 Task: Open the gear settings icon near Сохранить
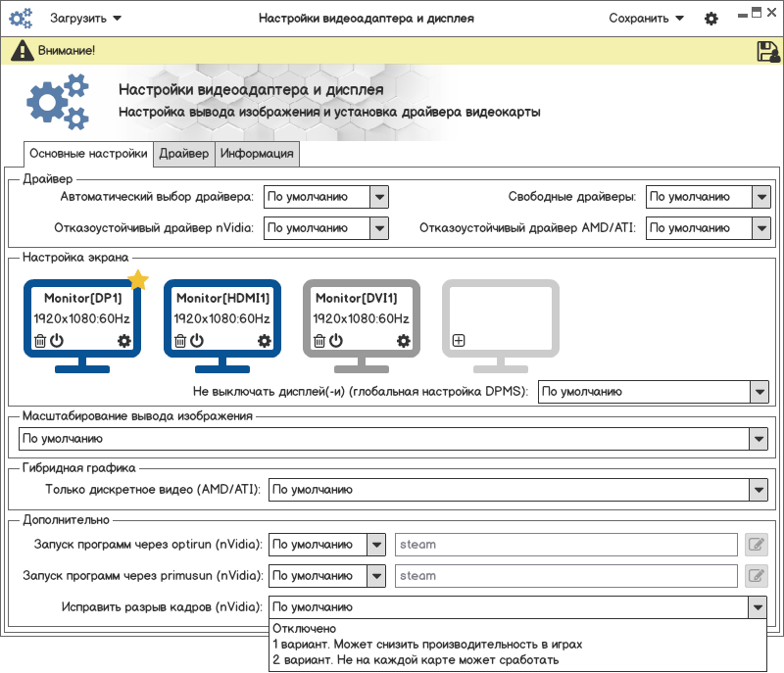coord(711,19)
